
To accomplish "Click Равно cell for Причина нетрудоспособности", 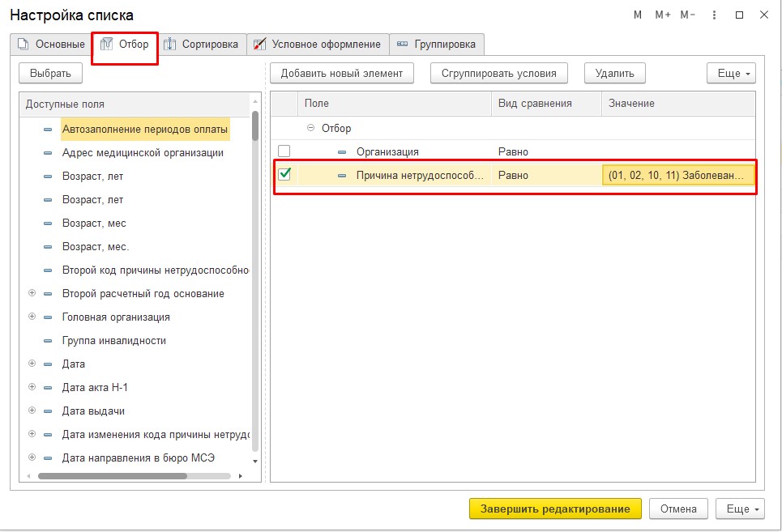I will [546, 176].
